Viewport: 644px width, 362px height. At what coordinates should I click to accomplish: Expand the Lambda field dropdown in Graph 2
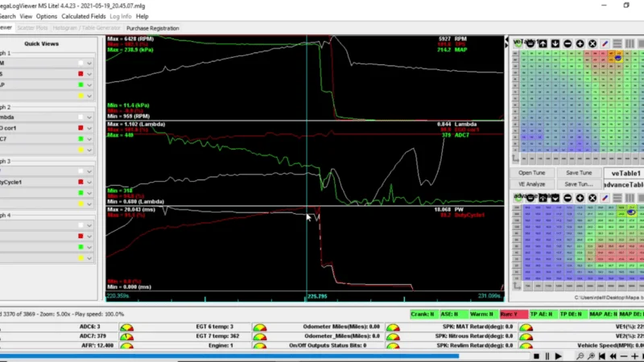click(x=89, y=117)
